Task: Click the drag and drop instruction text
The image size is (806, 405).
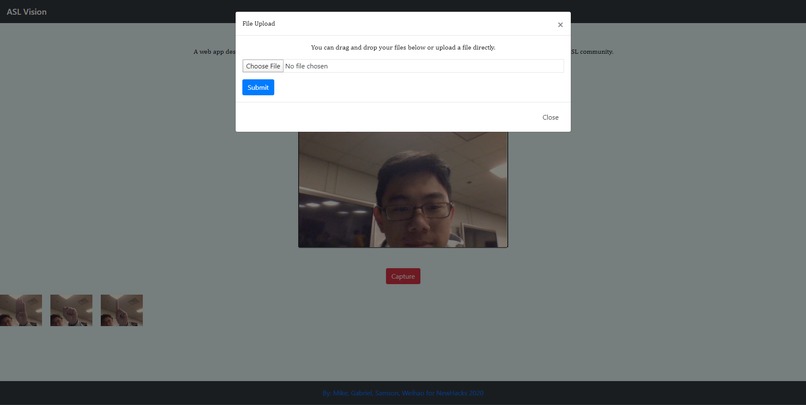Action: click(403, 47)
